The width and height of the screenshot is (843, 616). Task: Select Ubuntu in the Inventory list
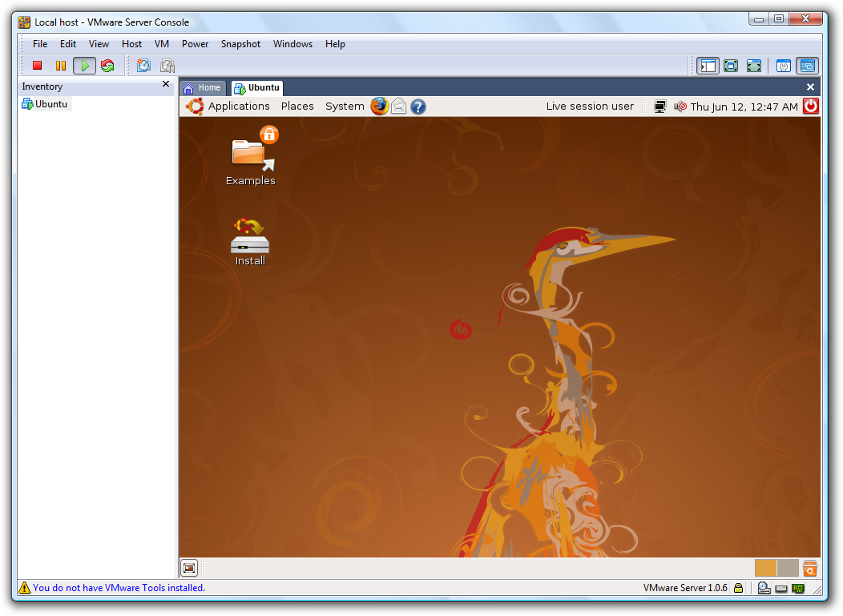tap(45, 104)
